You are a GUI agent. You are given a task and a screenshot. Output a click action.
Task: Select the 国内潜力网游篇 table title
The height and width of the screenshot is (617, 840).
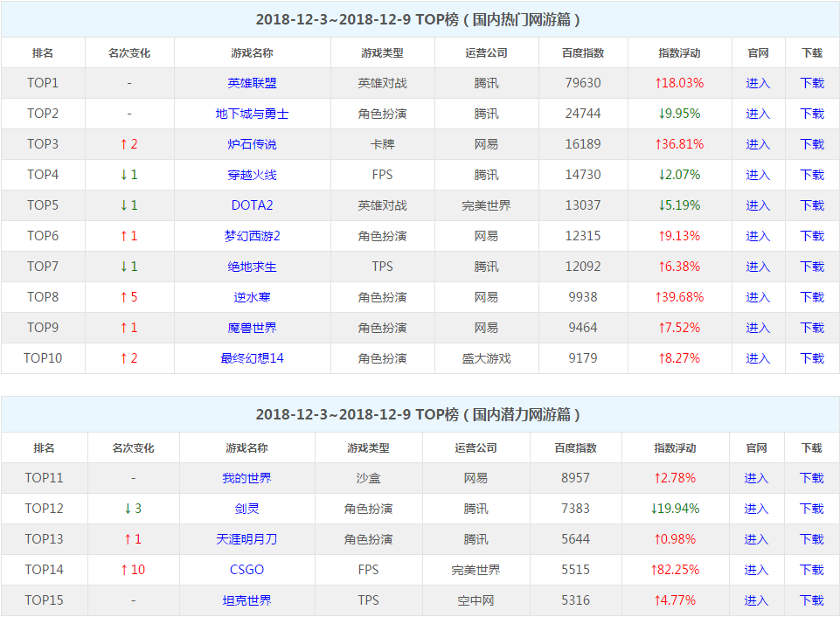[x=418, y=414]
